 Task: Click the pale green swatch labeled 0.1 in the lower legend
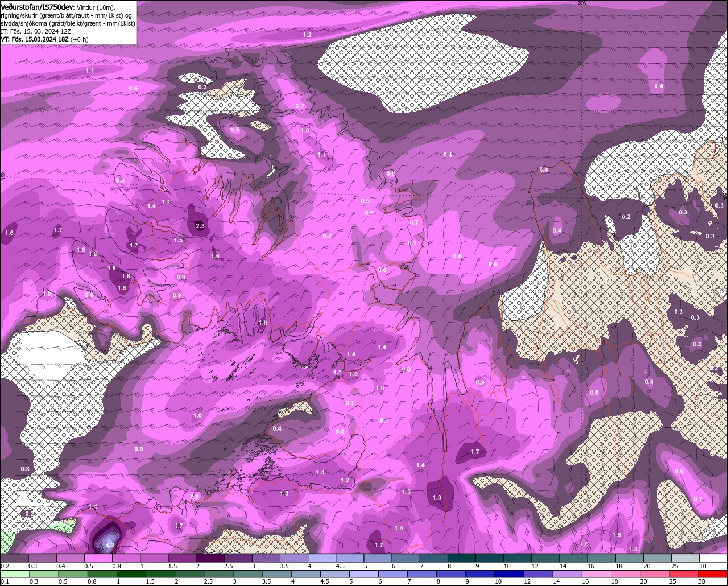tap(15, 574)
